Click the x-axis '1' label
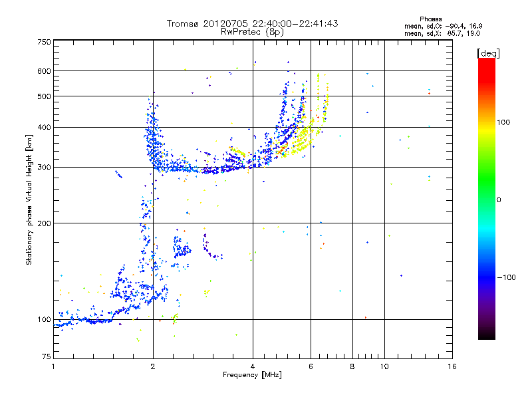Viewport: 532px width, 399px height. 53,366
